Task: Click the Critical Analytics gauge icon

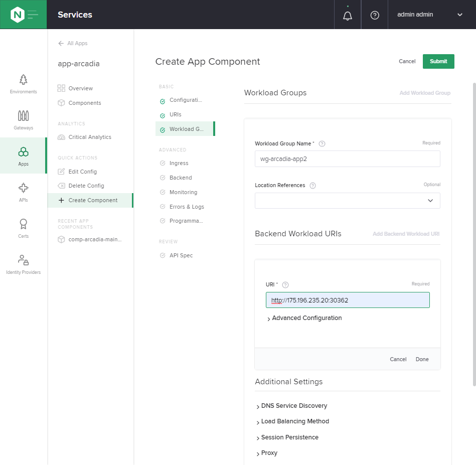Action: coord(61,137)
